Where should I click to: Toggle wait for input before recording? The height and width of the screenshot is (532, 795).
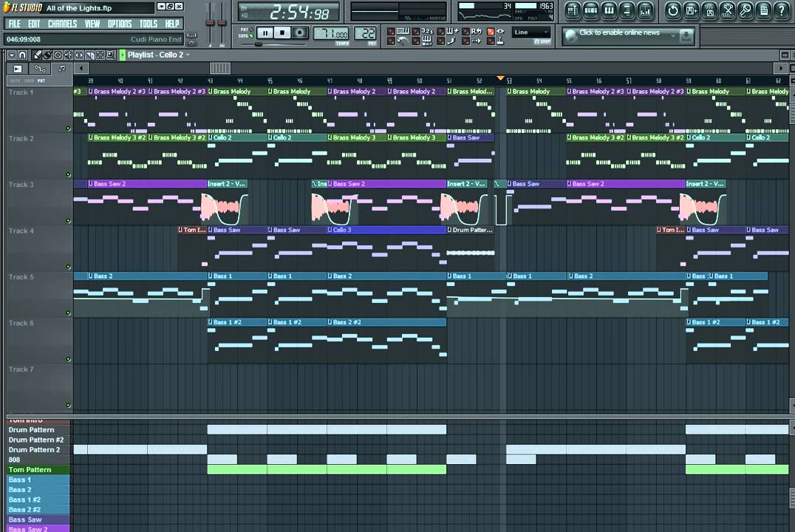(416, 41)
